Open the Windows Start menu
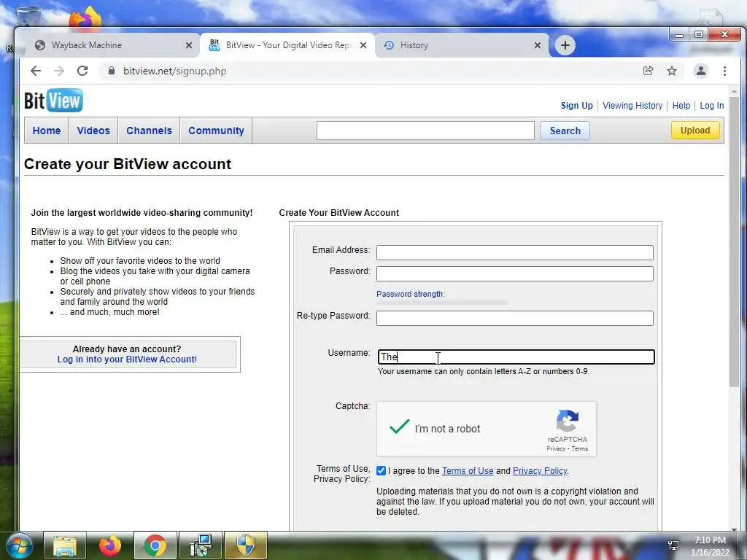 point(20,545)
